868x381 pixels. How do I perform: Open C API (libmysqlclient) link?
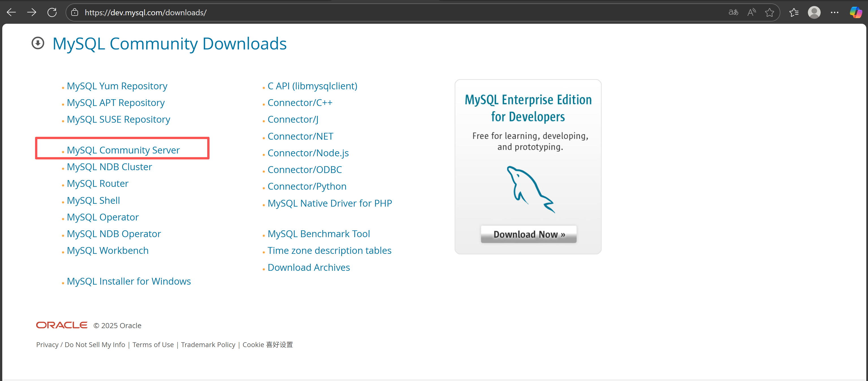pos(312,86)
